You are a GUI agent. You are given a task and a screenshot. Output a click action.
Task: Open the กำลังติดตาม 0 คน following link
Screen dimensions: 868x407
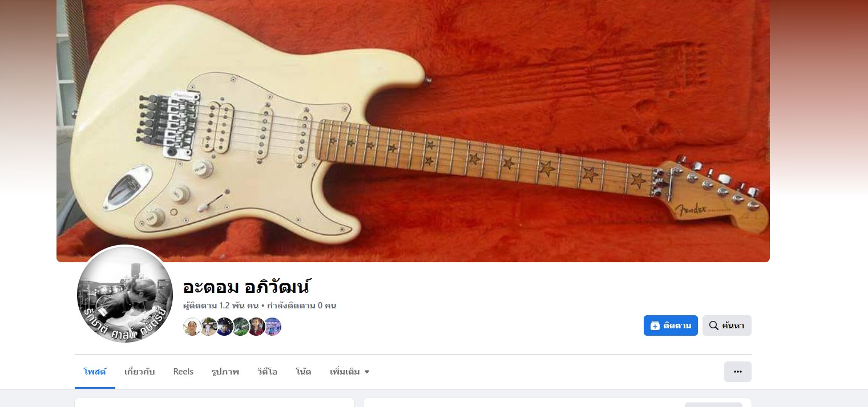pos(301,306)
